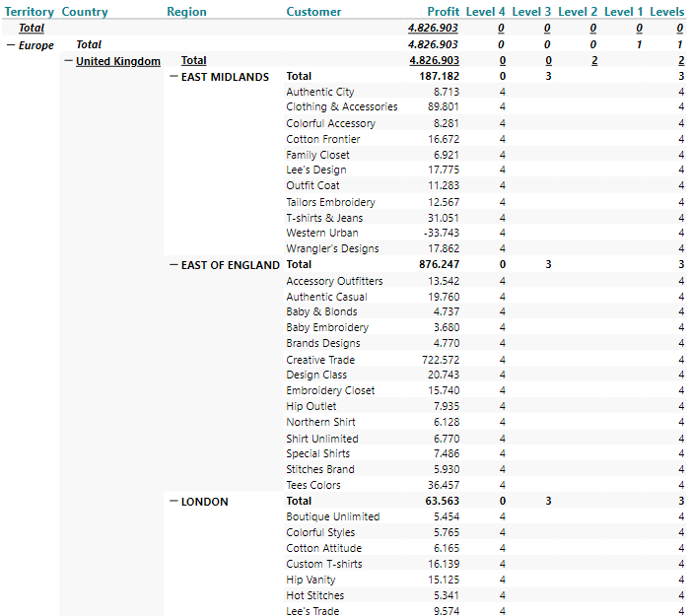The height and width of the screenshot is (616, 691).
Task: Select customer Wrangler's Designs
Action: (x=332, y=248)
